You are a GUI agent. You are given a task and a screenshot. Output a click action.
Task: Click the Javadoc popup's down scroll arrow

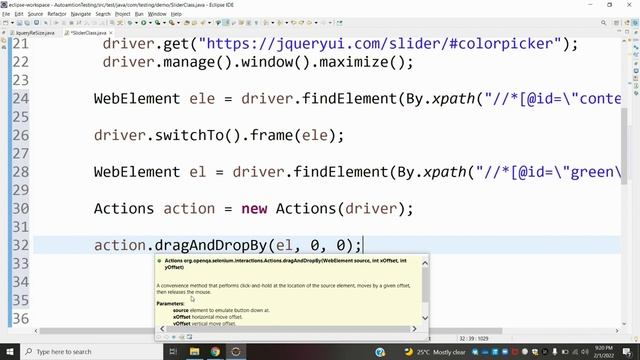pos(425,318)
